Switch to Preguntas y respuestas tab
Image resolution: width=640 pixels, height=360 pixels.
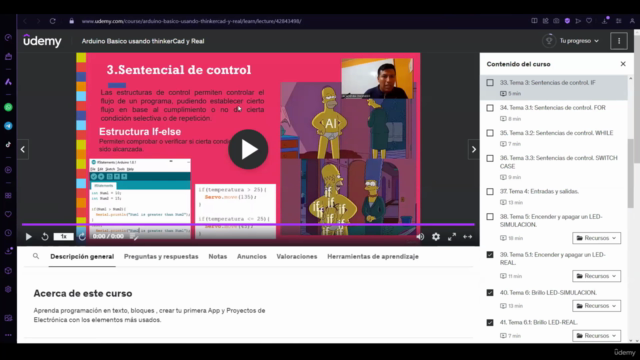pos(161,256)
